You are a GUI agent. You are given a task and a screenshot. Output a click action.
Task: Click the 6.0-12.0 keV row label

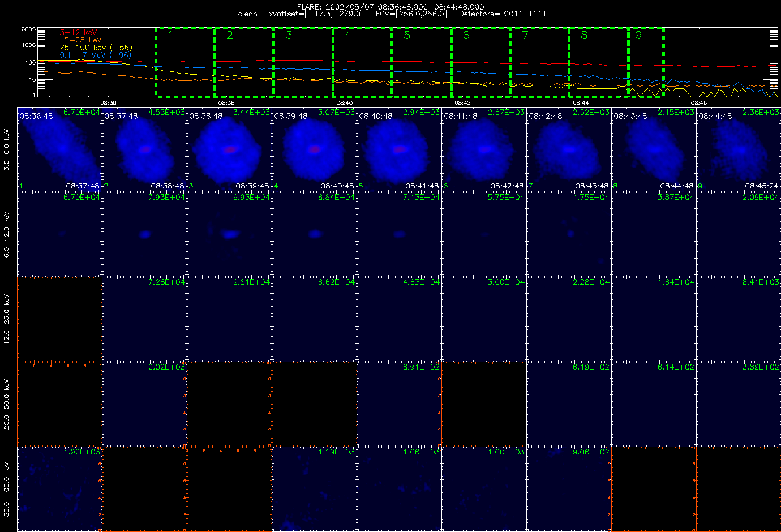[7, 234]
